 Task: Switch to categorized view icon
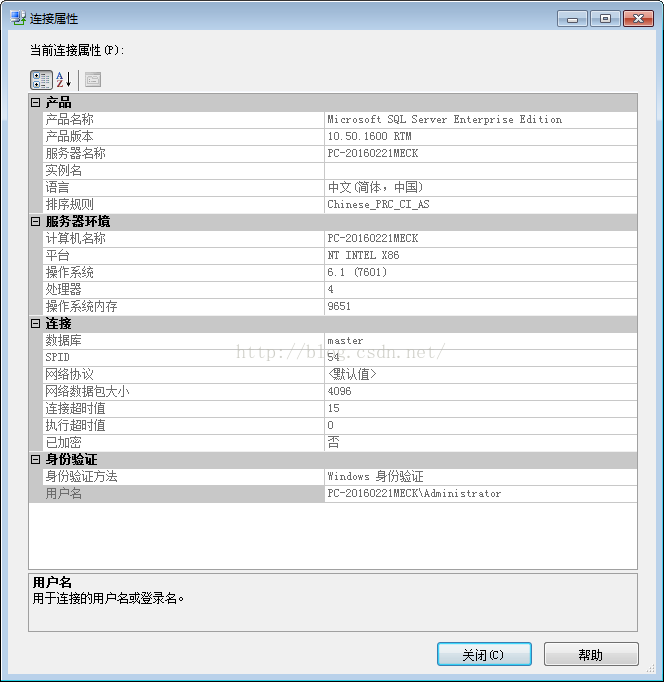point(41,80)
